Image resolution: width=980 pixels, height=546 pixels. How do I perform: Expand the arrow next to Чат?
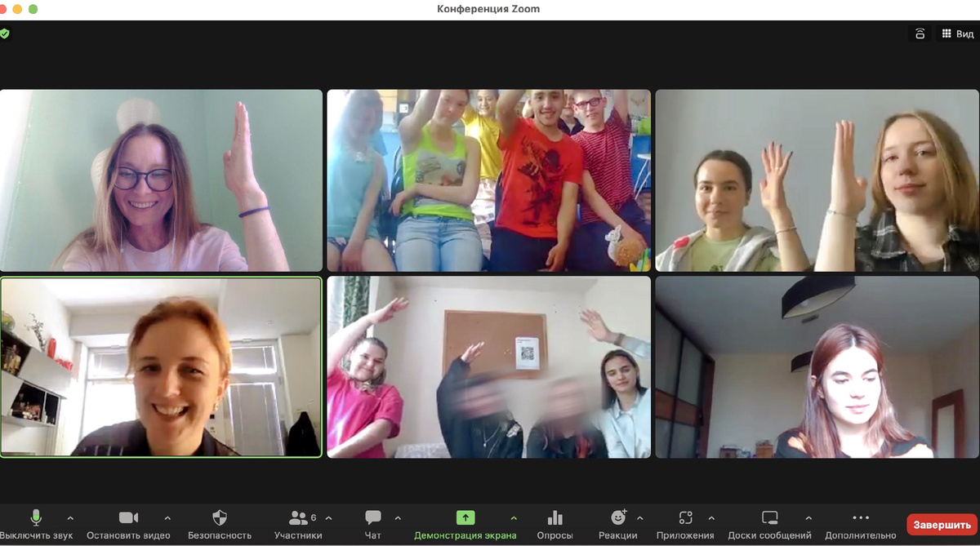398,518
